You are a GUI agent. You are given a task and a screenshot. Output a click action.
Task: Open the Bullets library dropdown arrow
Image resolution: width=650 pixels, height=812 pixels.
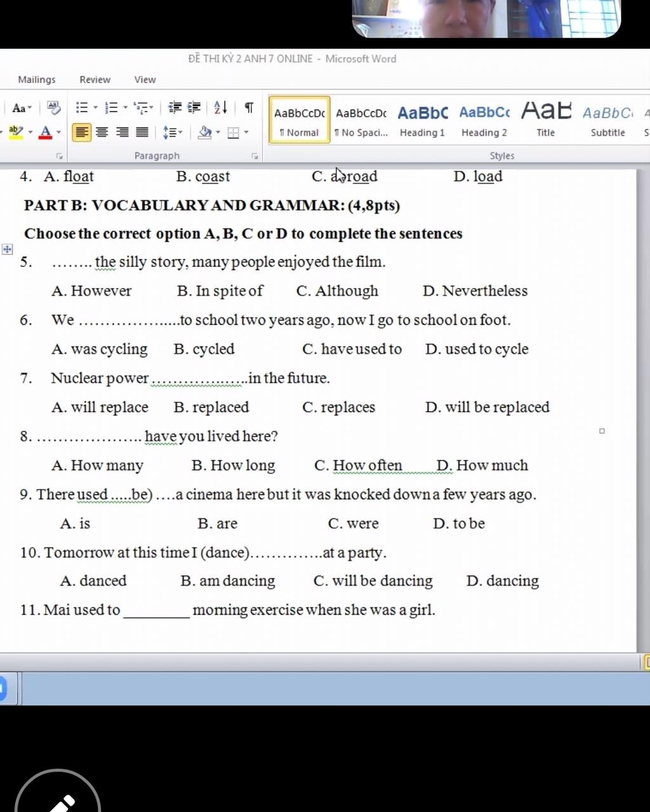pos(95,108)
